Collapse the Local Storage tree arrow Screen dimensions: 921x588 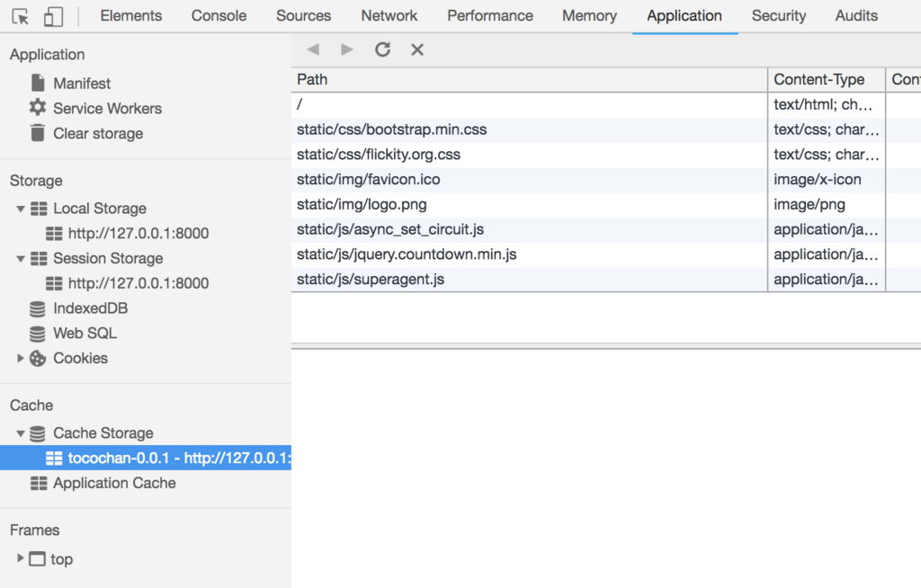[x=20, y=209]
